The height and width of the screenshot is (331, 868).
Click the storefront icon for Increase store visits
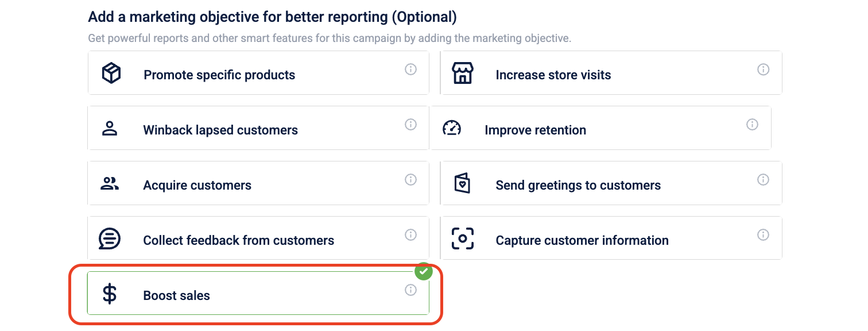point(463,74)
